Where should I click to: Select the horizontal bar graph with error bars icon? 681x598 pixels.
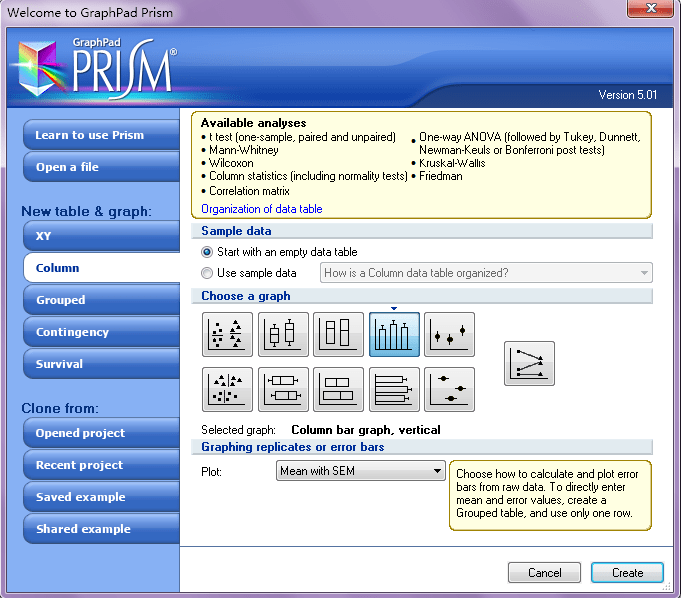click(x=394, y=390)
